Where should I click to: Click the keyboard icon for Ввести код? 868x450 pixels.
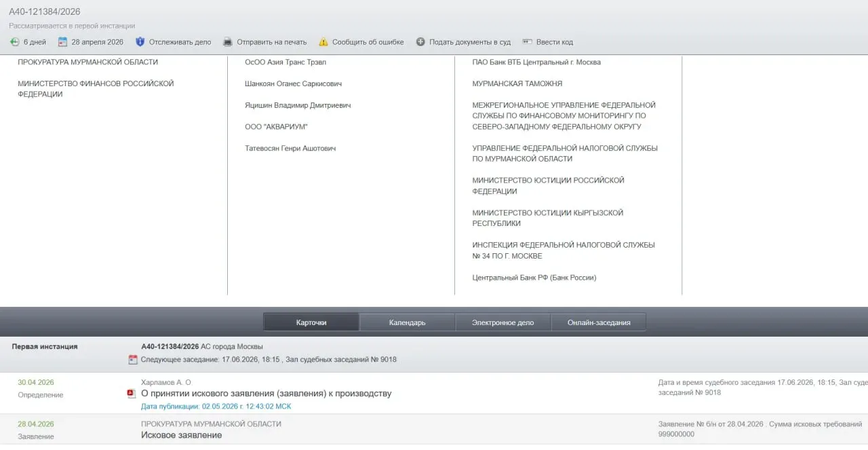tap(527, 42)
